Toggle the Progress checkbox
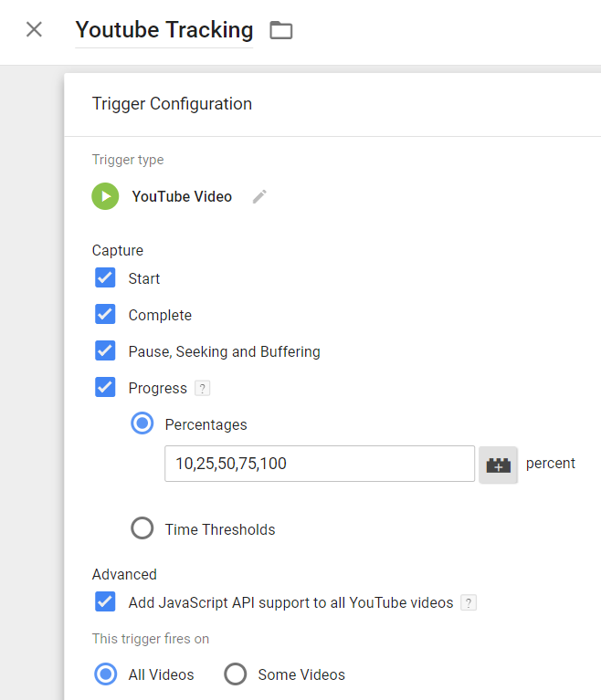Screen dimensions: 601x700 105,388
